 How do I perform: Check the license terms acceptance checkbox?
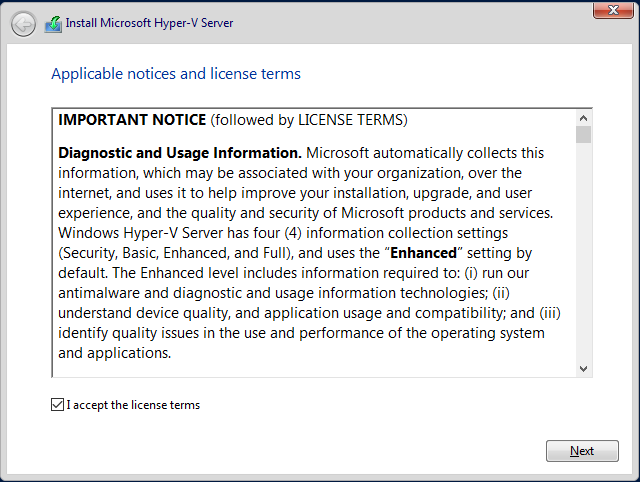point(56,405)
